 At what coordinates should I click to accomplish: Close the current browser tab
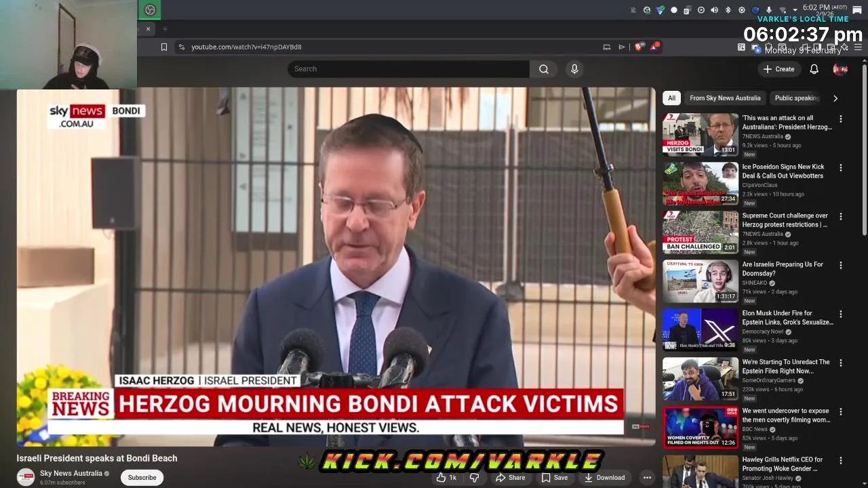pyautogui.click(x=148, y=28)
